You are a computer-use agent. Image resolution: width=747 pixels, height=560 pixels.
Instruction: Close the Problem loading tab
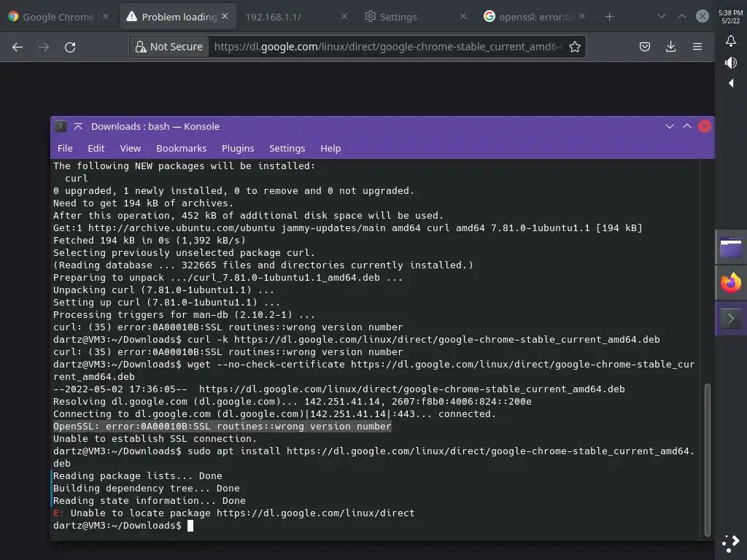(225, 17)
